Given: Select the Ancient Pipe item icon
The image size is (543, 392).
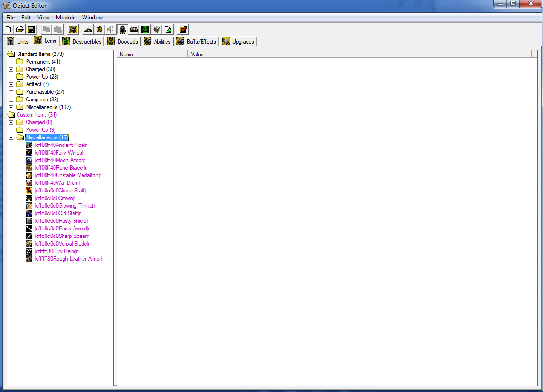Looking at the screenshot, I should 29,145.
